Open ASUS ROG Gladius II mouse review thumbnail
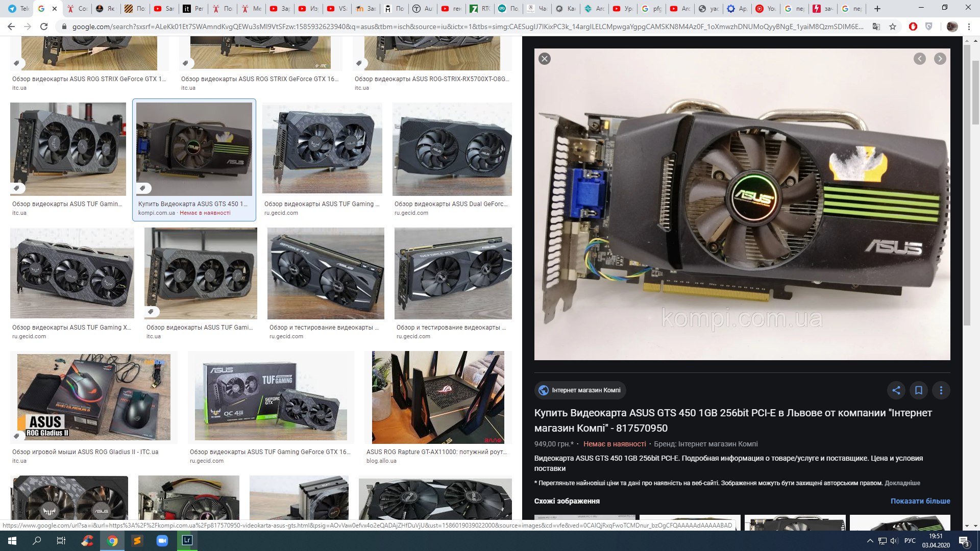 [x=94, y=397]
